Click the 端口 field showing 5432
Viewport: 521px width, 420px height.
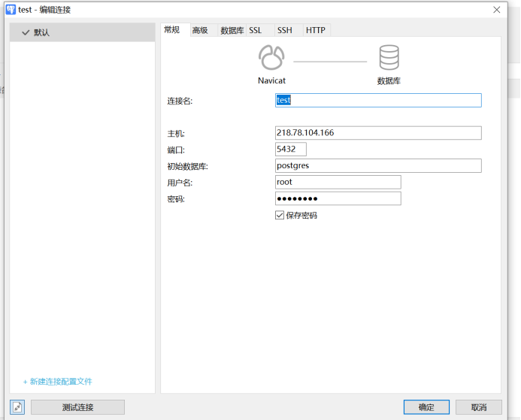[291, 150]
